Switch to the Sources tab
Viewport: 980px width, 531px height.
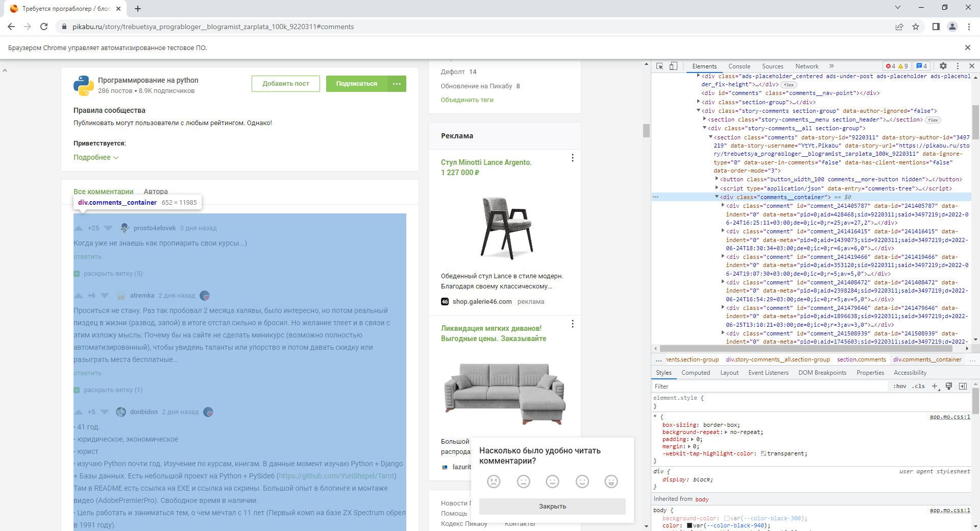click(x=772, y=66)
